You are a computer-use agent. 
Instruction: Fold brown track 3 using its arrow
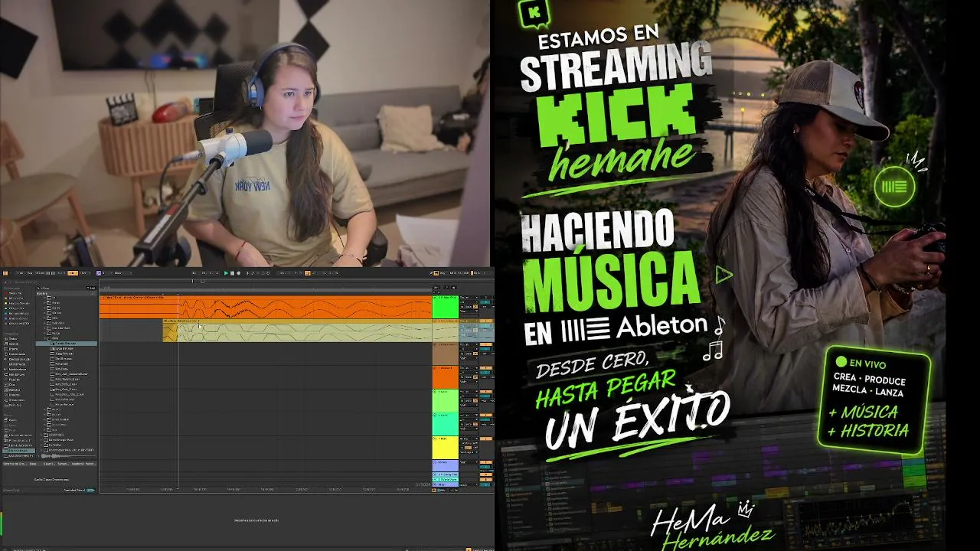pyautogui.click(x=435, y=345)
